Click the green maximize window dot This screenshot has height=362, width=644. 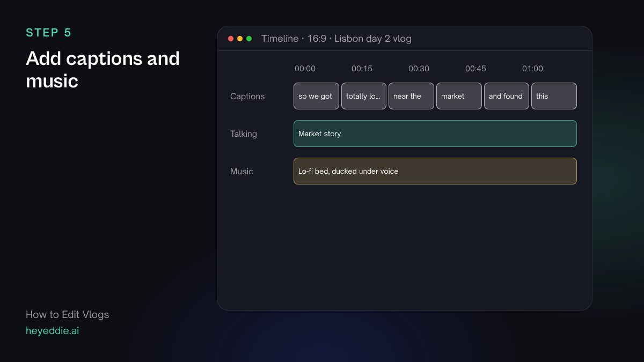point(249,39)
